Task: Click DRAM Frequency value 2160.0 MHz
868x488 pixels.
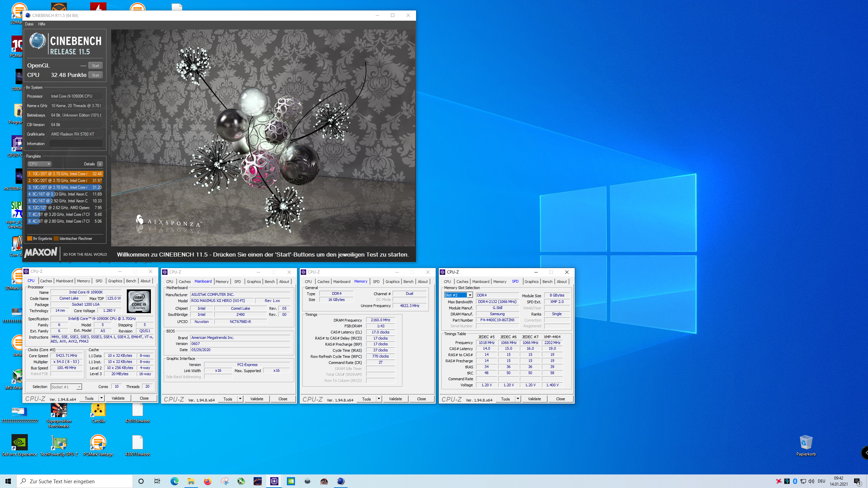Action: click(380, 320)
